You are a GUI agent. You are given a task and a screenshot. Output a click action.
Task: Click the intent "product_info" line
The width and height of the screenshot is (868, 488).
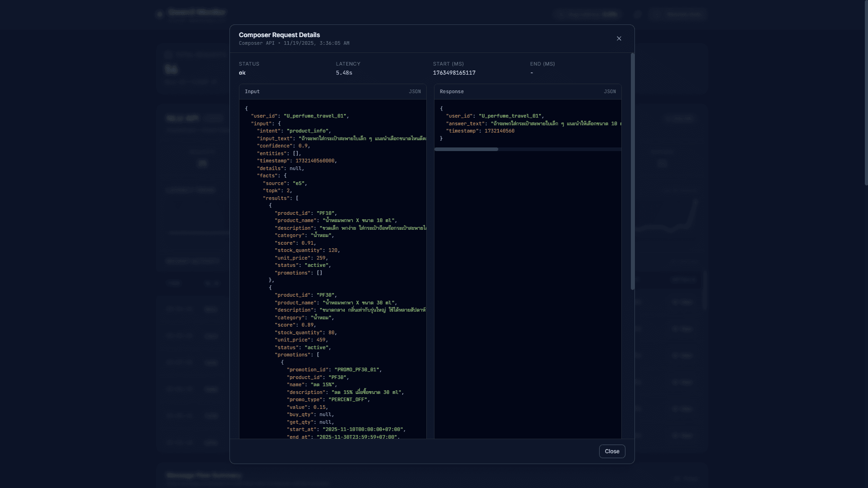pyautogui.click(x=294, y=131)
